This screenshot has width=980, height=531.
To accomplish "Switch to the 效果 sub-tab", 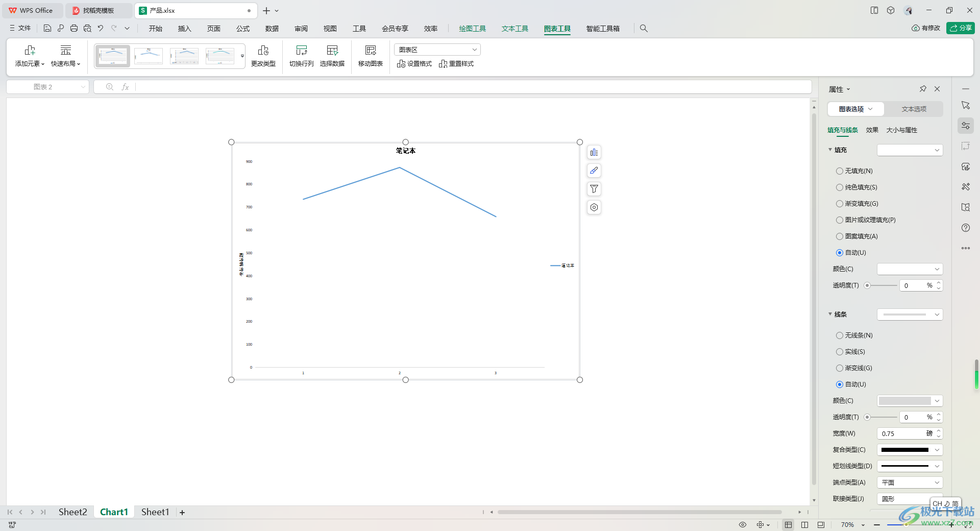I will point(872,130).
